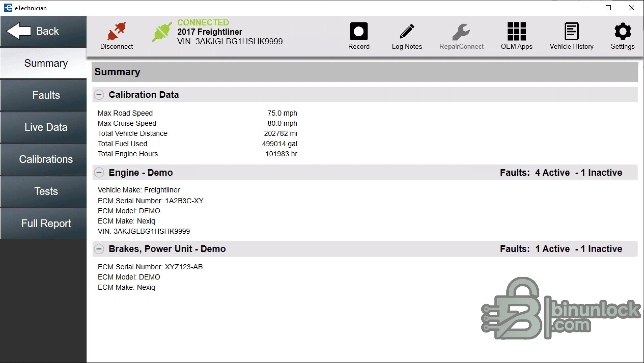Click the 'Record' label text
The height and width of the screenshot is (363, 644).
pyautogui.click(x=359, y=47)
